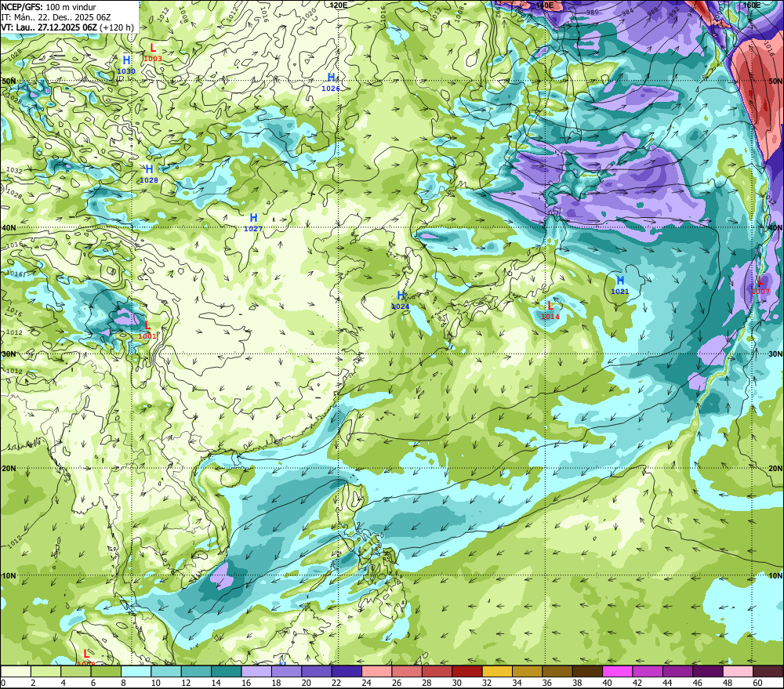Pick the green 4–6 legend swatch
The height and width of the screenshot is (689, 784).
pyautogui.click(x=76, y=672)
